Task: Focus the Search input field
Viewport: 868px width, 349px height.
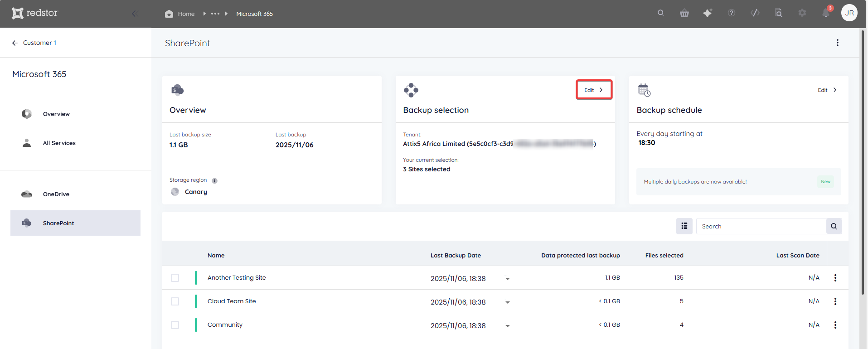Action: click(761, 226)
